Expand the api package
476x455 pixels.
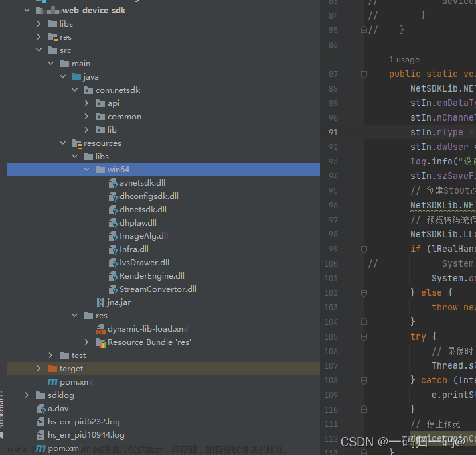(86, 103)
